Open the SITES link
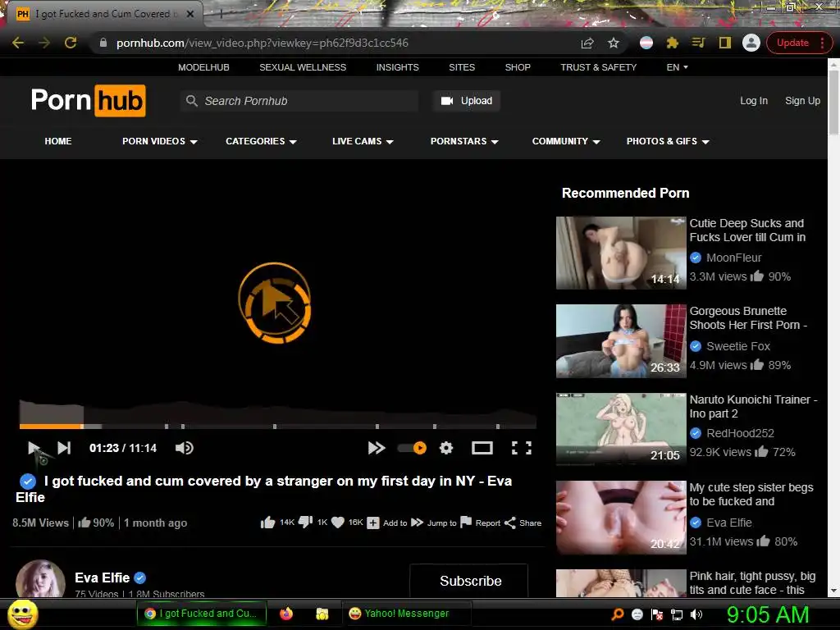840x630 pixels. [462, 67]
